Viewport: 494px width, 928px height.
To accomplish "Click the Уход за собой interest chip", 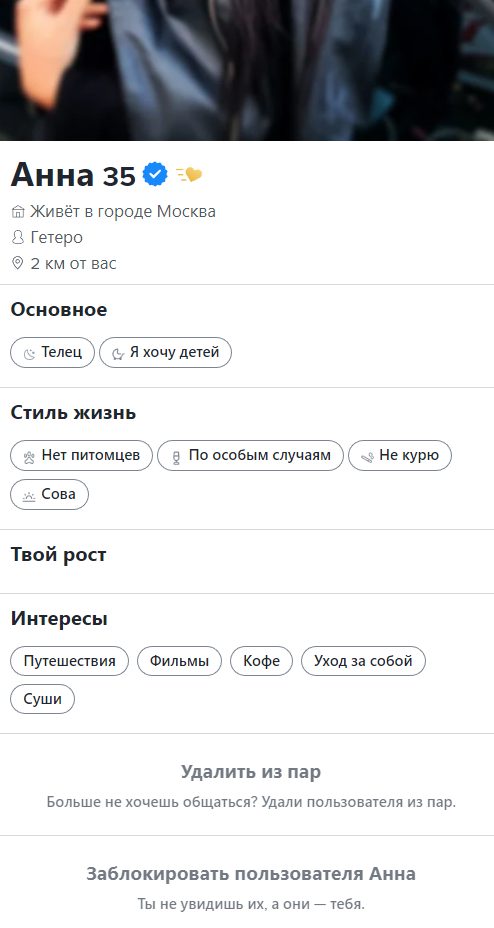I will click(363, 661).
